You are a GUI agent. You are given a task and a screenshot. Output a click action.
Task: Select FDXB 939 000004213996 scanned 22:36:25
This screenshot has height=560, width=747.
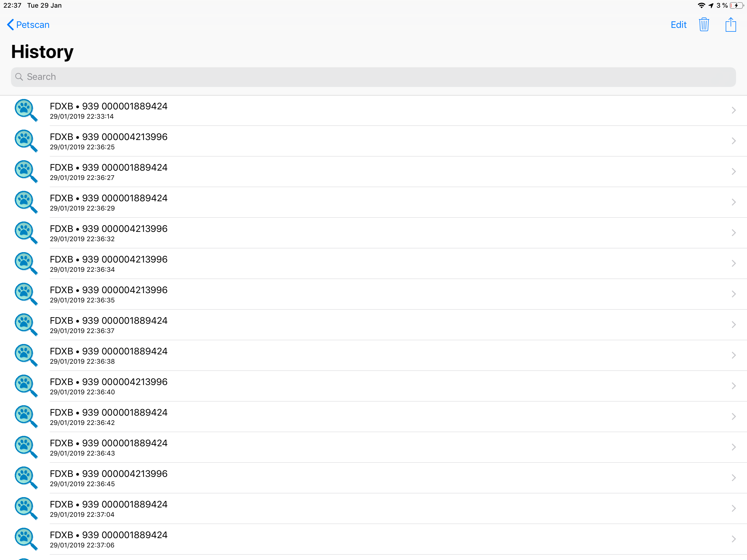373,141
